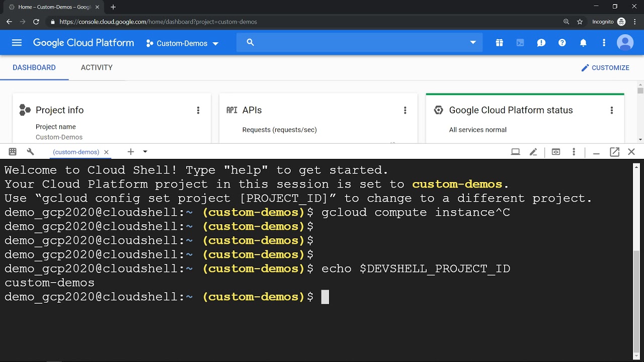Open the notifications bell
644x362 pixels.
(x=583, y=43)
